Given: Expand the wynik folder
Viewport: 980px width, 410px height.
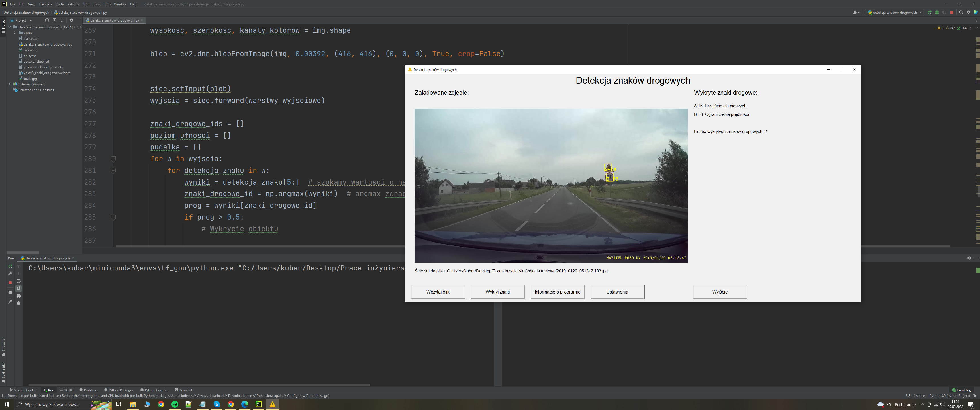Looking at the screenshot, I should pos(15,33).
